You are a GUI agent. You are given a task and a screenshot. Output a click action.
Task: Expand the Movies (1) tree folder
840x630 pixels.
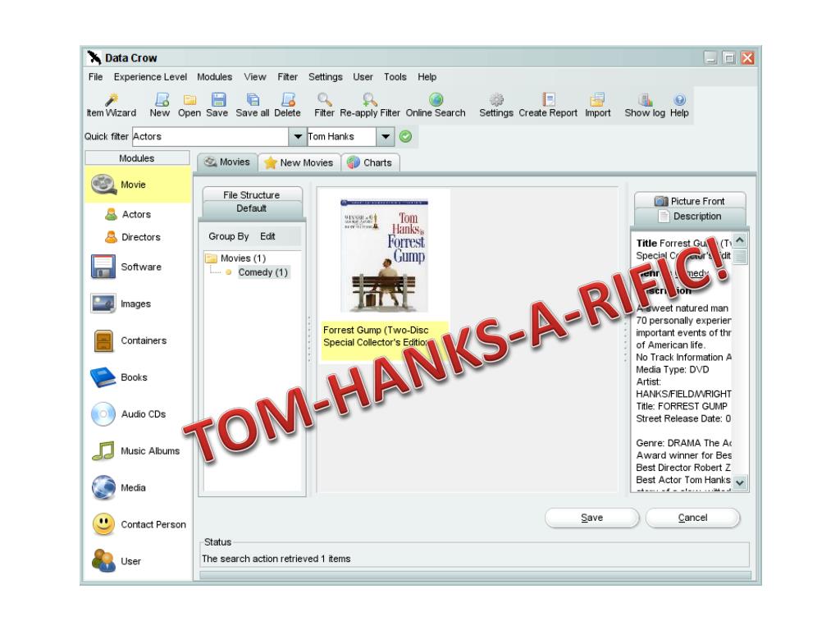click(235, 258)
